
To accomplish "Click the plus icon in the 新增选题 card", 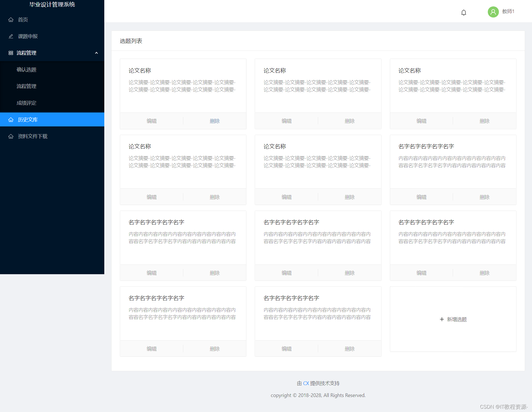I will click(x=442, y=319).
